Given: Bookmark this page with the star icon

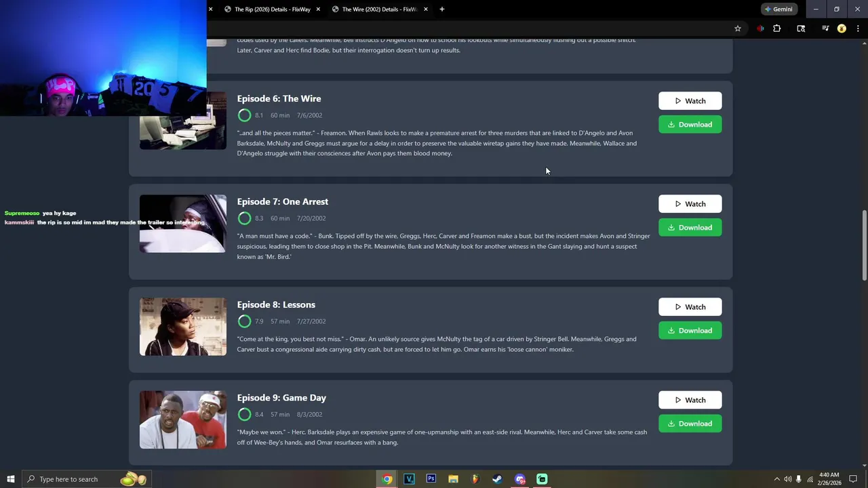Looking at the screenshot, I should [x=738, y=28].
